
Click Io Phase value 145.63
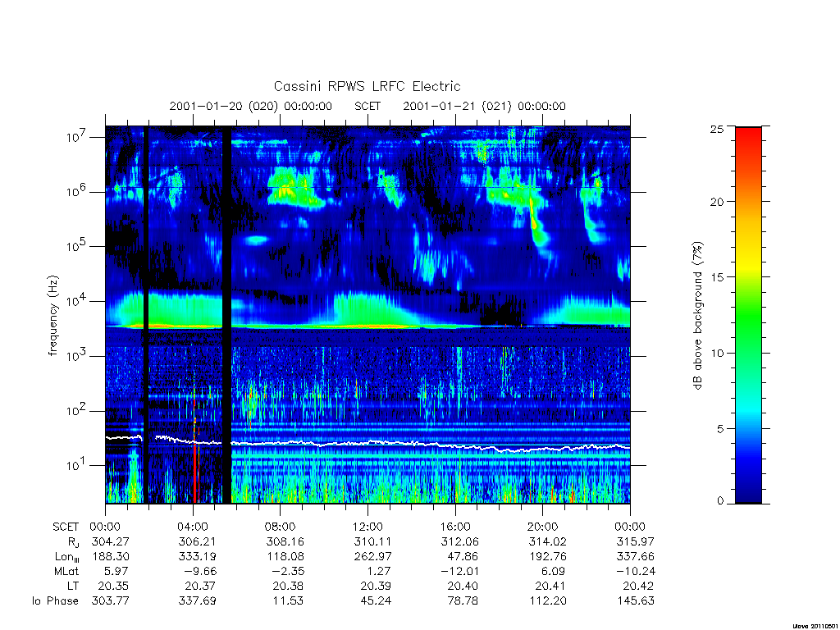click(x=636, y=601)
